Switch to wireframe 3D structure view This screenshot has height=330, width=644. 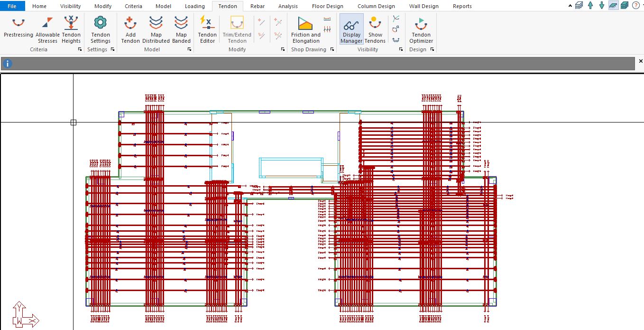pos(579,6)
